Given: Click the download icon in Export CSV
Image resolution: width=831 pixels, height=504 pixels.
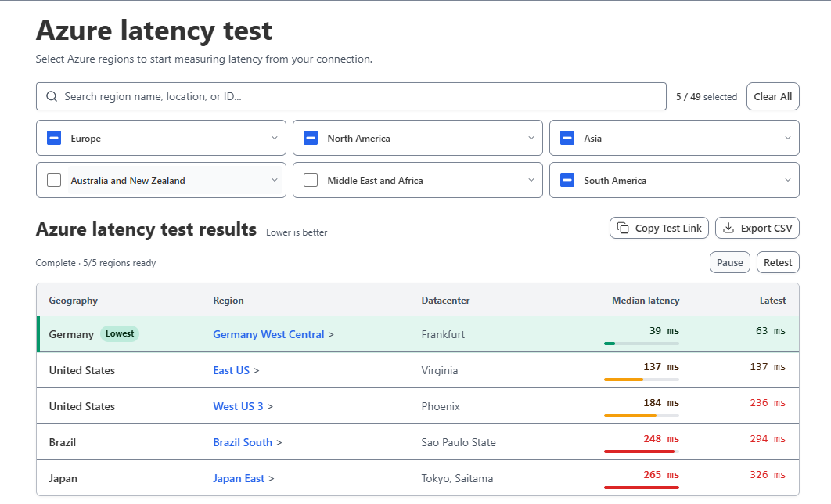Looking at the screenshot, I should point(728,228).
